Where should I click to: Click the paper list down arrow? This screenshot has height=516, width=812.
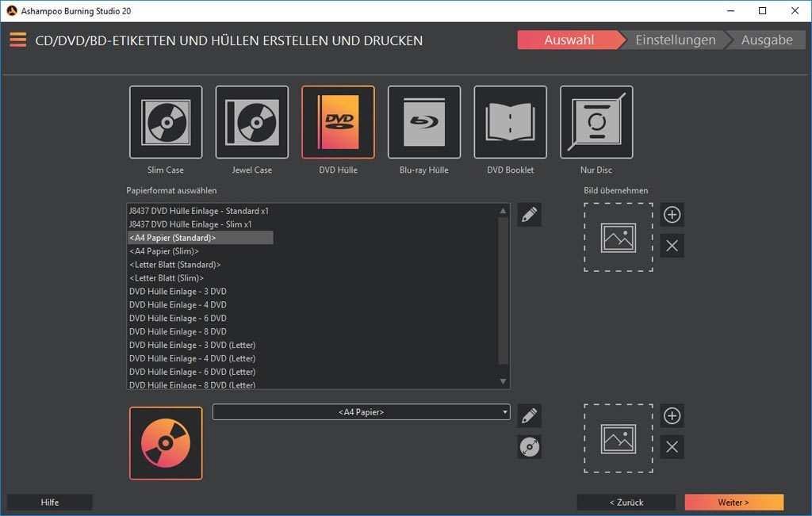click(503, 381)
